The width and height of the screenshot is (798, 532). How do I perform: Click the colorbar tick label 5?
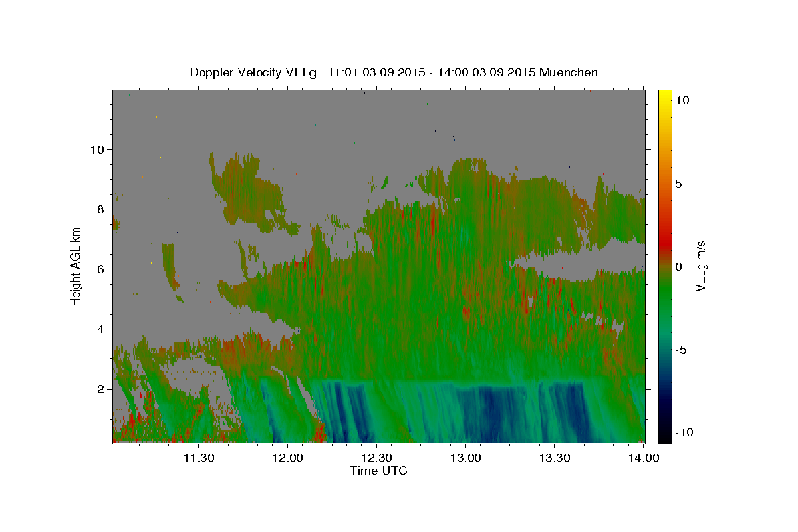pyautogui.click(x=679, y=183)
